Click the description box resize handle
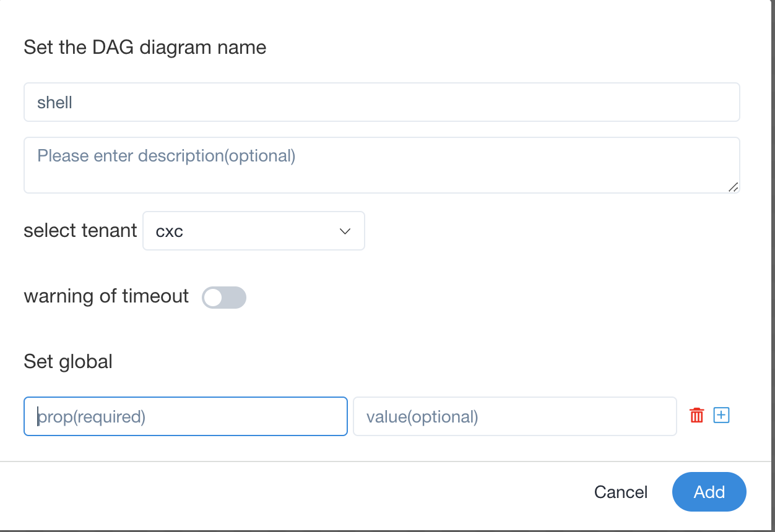The height and width of the screenshot is (532, 775). (733, 187)
